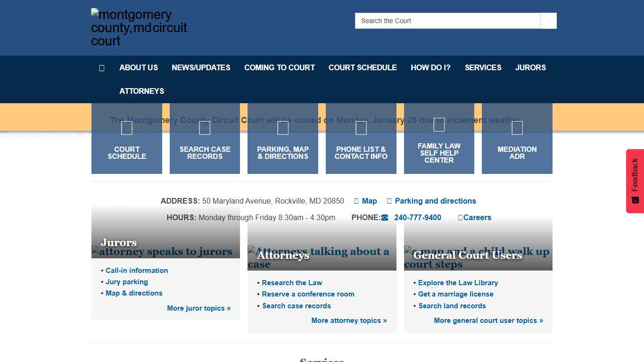Open the How Do I? dropdown menu

[x=430, y=67]
